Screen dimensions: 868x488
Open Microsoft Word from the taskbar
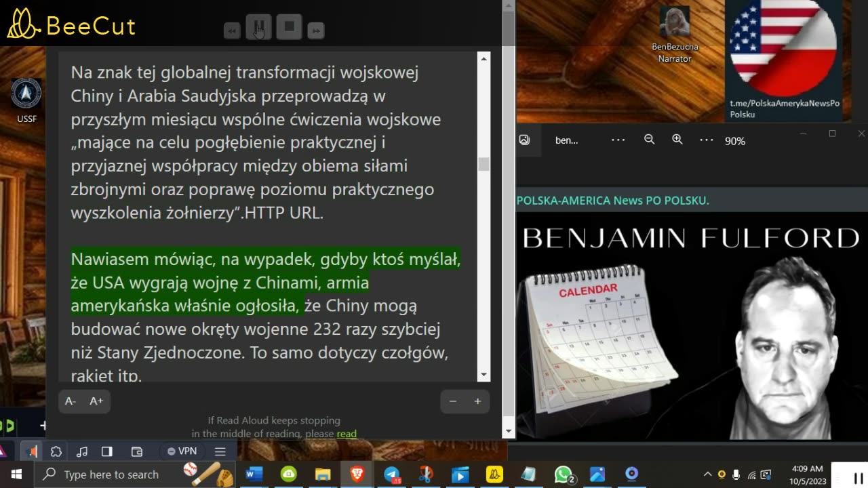point(254,474)
